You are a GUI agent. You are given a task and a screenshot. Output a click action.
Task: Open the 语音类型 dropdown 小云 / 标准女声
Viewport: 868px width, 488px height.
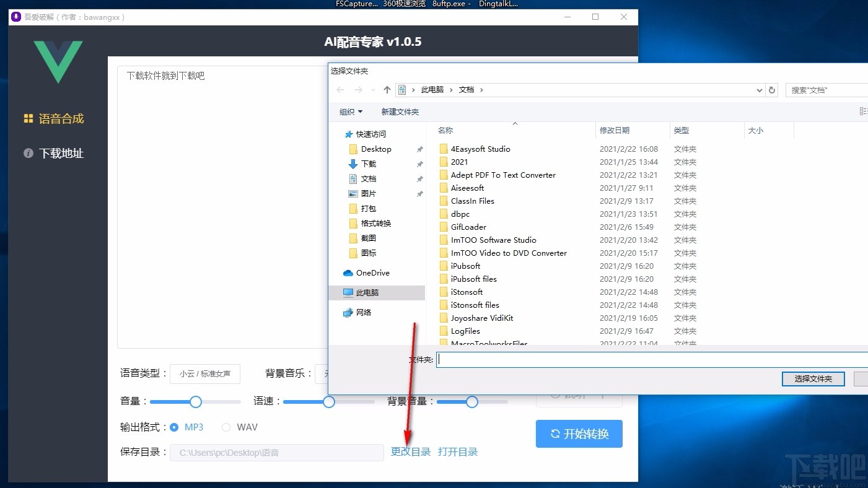[205, 373]
